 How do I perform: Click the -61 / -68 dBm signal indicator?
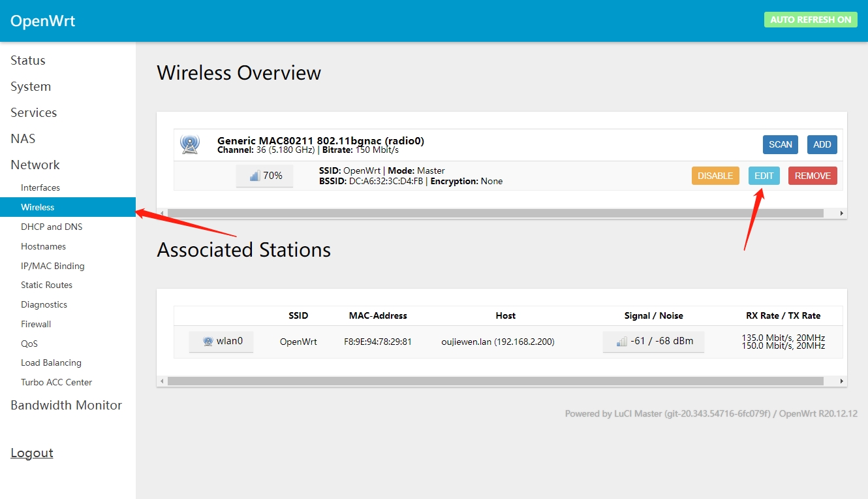coord(653,341)
